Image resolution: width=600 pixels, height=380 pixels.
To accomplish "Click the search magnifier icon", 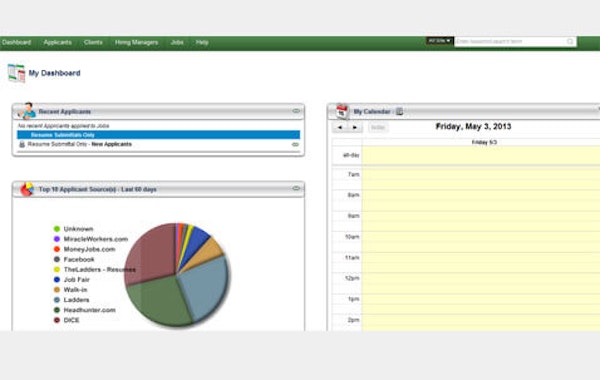I will coord(570,41).
